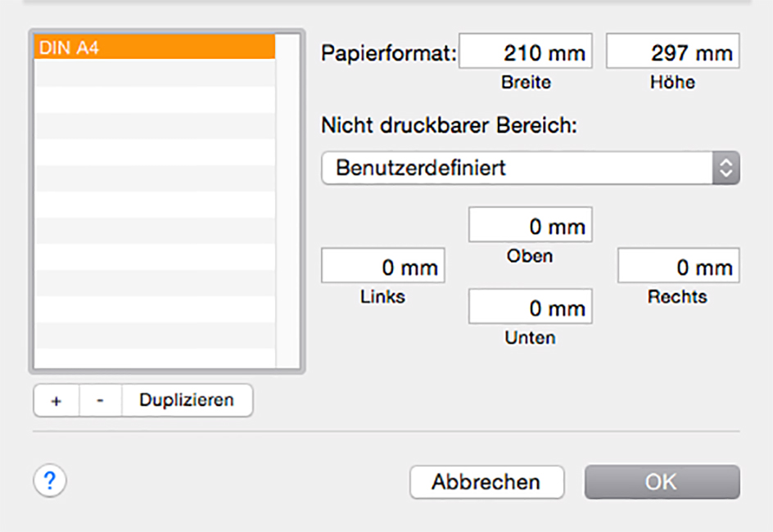This screenshot has width=773, height=532.
Task: Click the Duplizieren button
Action: point(187,400)
